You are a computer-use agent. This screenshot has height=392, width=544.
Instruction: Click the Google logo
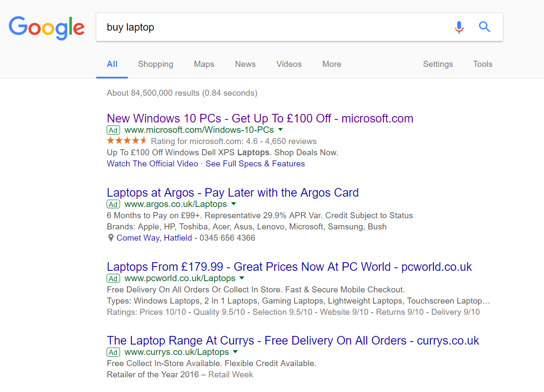coord(47,28)
